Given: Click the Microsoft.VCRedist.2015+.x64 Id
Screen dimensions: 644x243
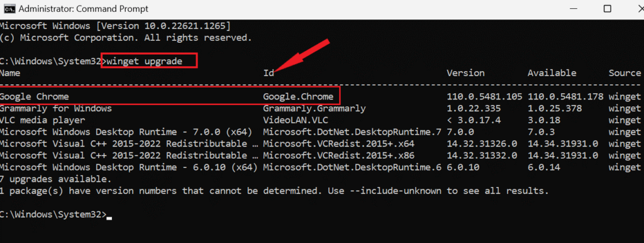Looking at the screenshot, I should pyautogui.click(x=339, y=144).
